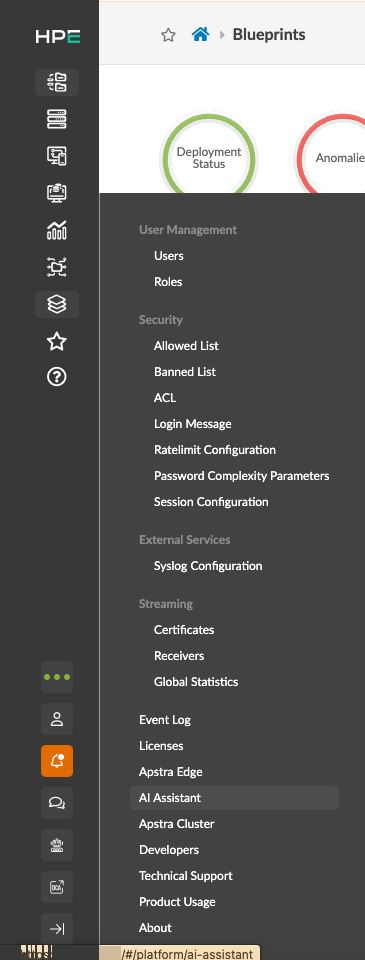Open Apstra Edge menu item

tap(171, 772)
